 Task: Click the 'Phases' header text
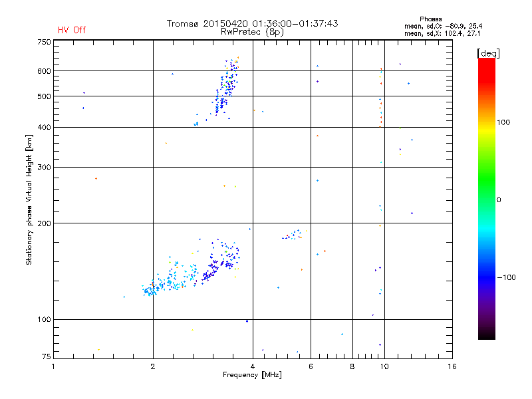(x=430, y=19)
